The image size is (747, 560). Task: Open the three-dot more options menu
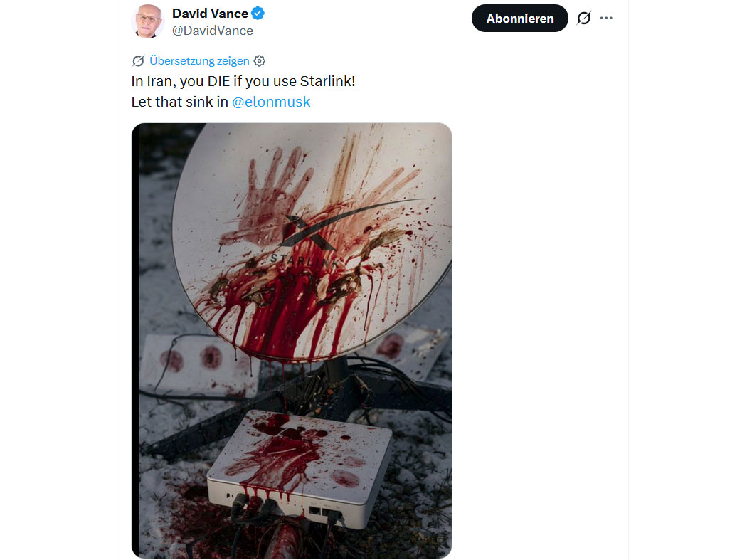(606, 18)
